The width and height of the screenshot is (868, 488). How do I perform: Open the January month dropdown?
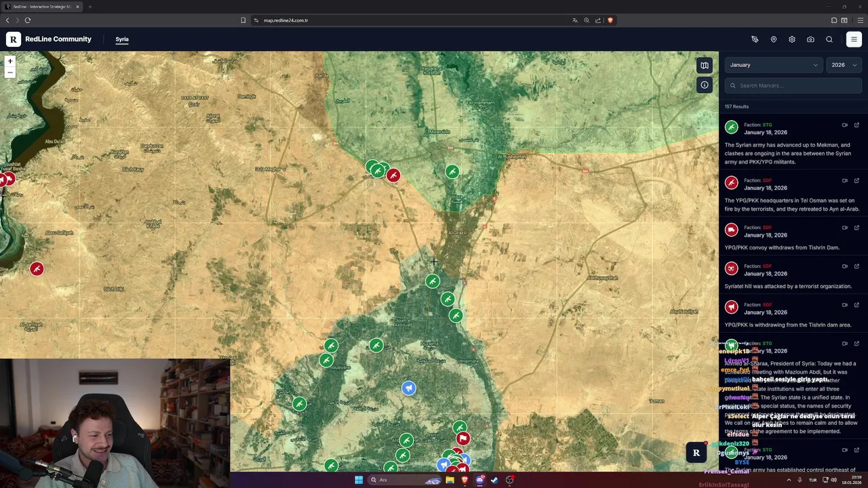(774, 65)
